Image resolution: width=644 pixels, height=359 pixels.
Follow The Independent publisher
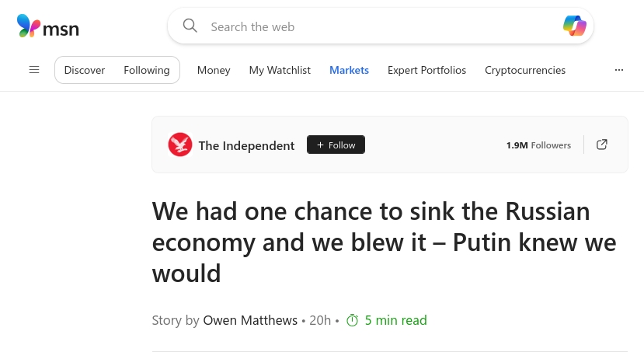(x=336, y=145)
